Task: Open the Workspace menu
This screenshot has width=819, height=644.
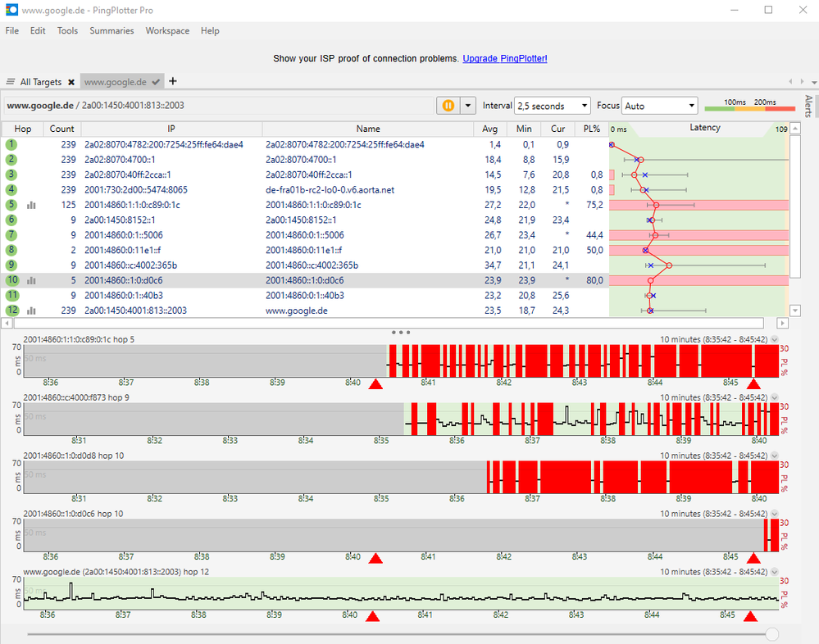Action: pos(167,31)
